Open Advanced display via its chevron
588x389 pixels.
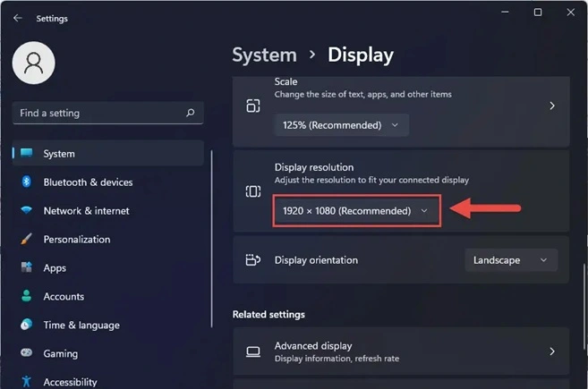point(552,351)
